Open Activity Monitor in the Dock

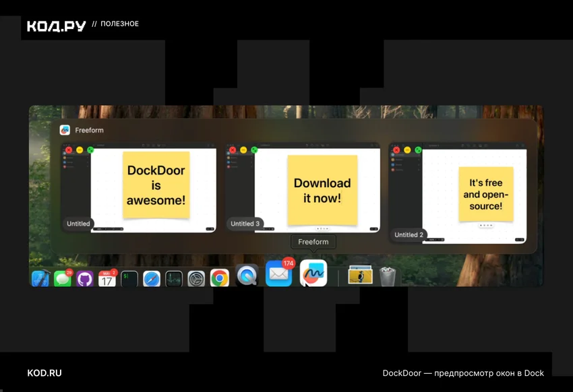pyautogui.click(x=174, y=279)
